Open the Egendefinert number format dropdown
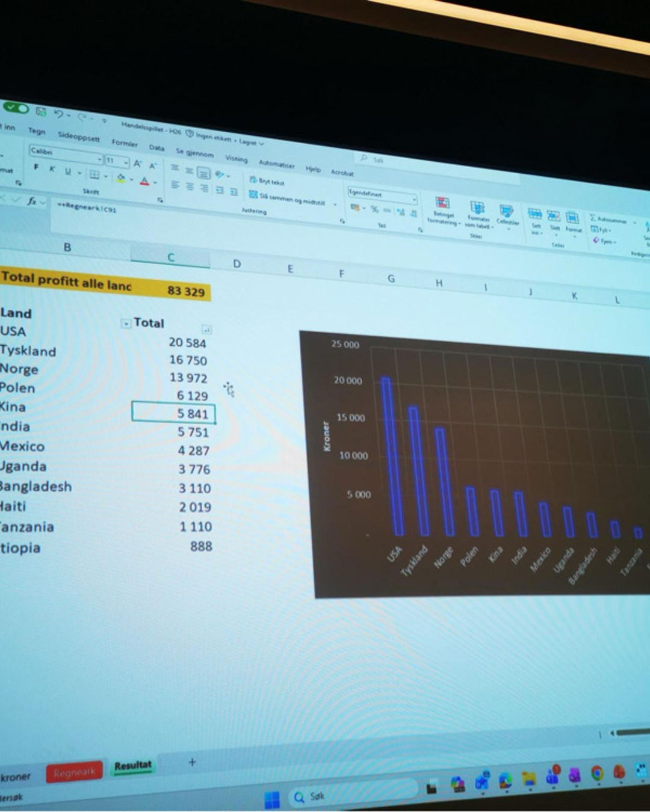The image size is (650, 812). 414,198
